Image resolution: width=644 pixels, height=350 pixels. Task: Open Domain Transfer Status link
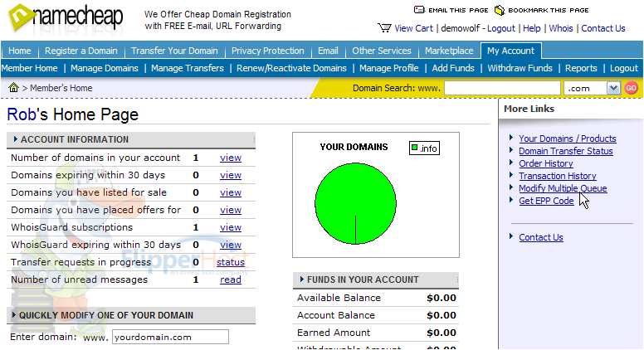pos(565,151)
